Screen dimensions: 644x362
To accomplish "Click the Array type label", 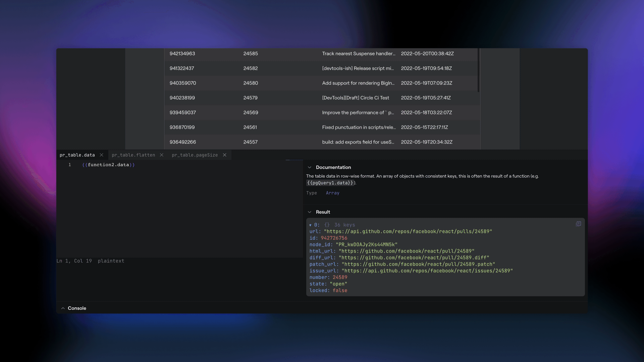I will pyautogui.click(x=332, y=193).
